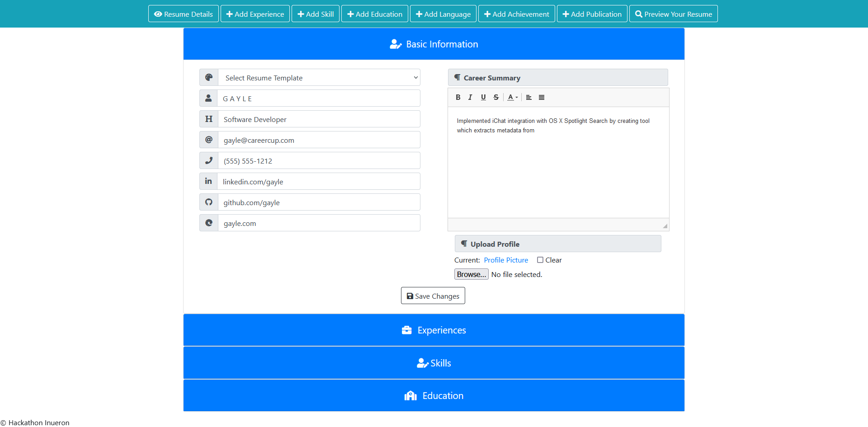Expand the Skills section
868x427 pixels.
pyautogui.click(x=434, y=363)
